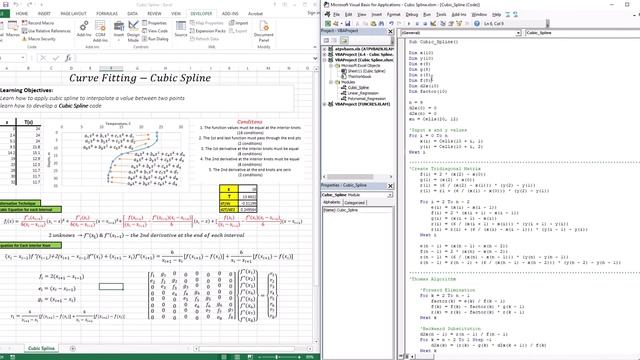Click into the Excel formula bar
This screenshot has height=360, width=640.
point(194,58)
